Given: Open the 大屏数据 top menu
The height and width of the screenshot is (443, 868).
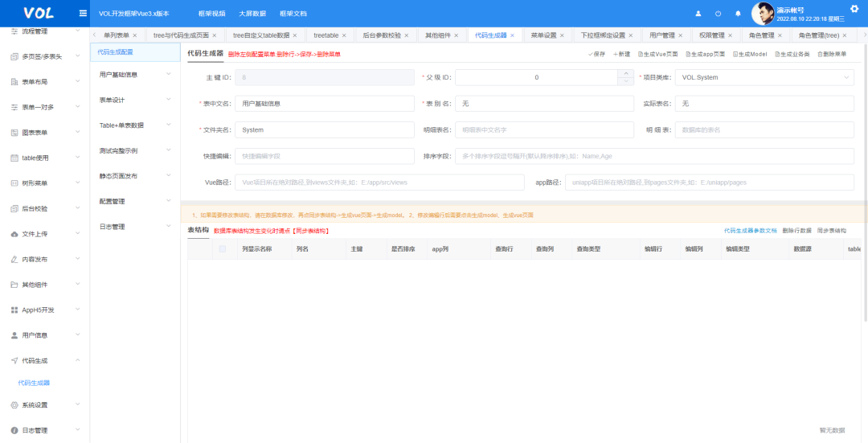Looking at the screenshot, I should point(252,14).
